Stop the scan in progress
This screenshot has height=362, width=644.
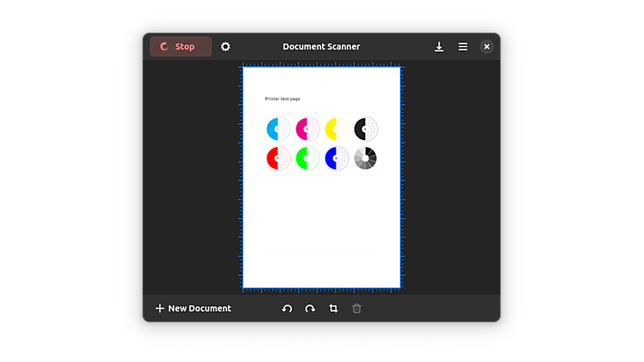point(180,46)
